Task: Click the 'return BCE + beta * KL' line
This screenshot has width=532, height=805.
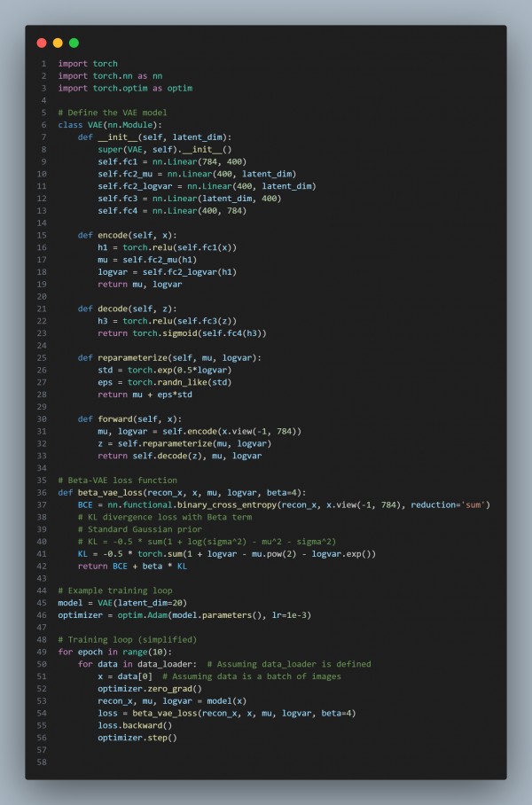Action: tap(132, 567)
